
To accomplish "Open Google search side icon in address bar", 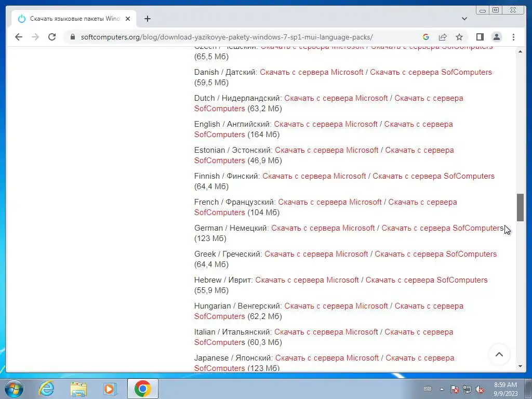I will click(426, 37).
